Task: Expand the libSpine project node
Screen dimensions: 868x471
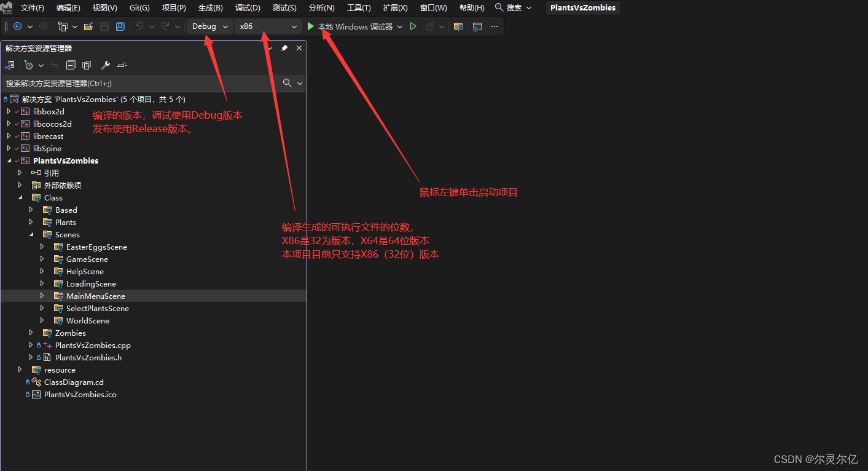Action: click(x=9, y=148)
